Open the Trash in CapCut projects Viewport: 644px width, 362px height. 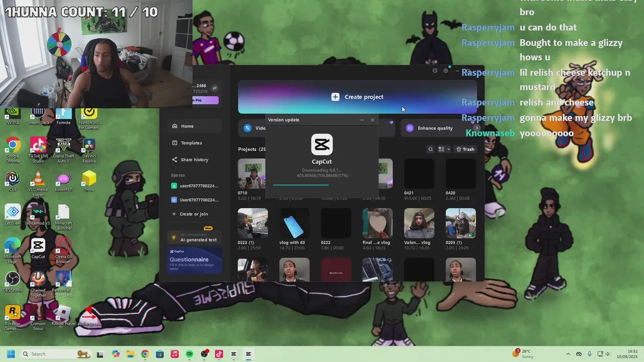click(x=465, y=149)
